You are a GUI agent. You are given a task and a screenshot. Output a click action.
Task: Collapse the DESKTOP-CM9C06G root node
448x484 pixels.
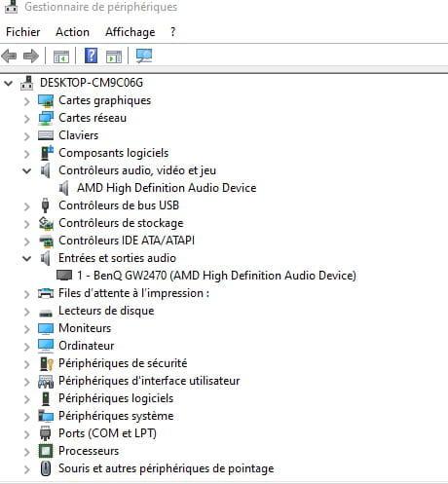click(x=9, y=83)
